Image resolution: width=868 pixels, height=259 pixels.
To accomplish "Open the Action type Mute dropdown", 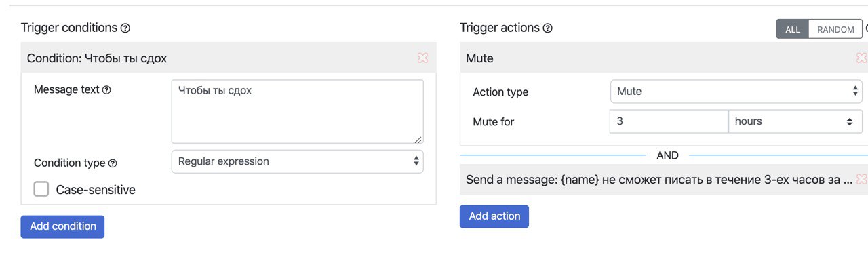I will (736, 92).
